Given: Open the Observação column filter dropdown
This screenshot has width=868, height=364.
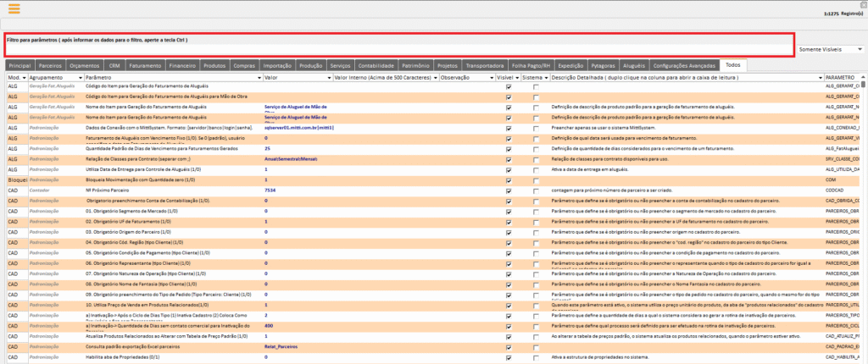Looking at the screenshot, I should 491,78.
